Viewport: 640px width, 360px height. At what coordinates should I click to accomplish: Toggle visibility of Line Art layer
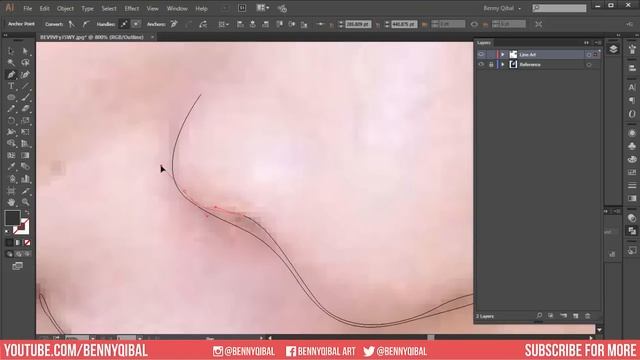pyautogui.click(x=481, y=54)
